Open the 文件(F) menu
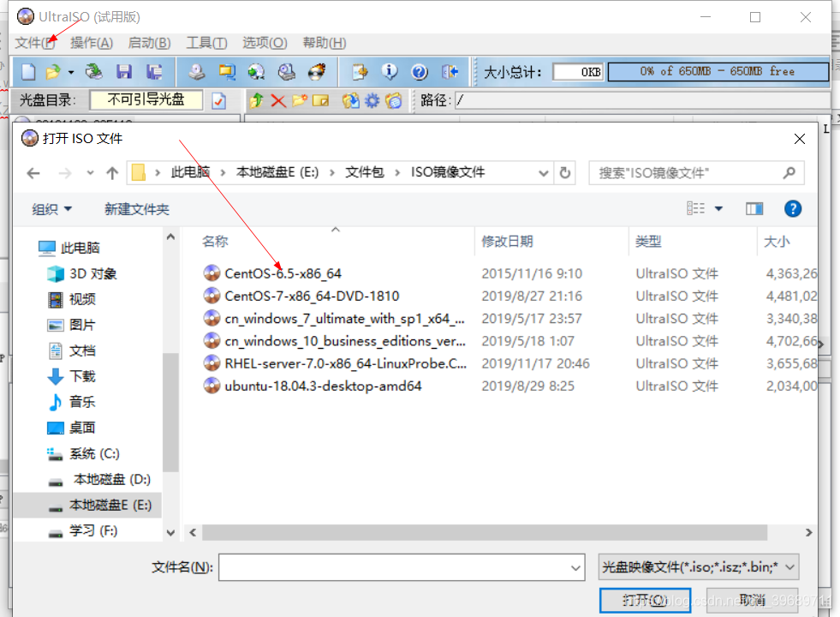 coord(35,43)
